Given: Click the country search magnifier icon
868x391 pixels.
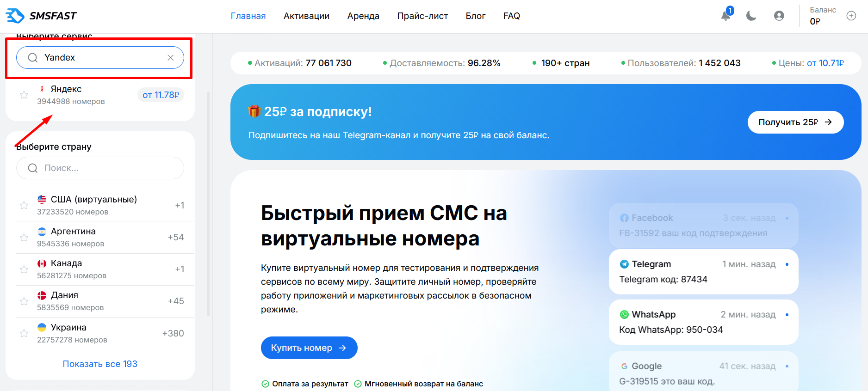Looking at the screenshot, I should [x=33, y=168].
